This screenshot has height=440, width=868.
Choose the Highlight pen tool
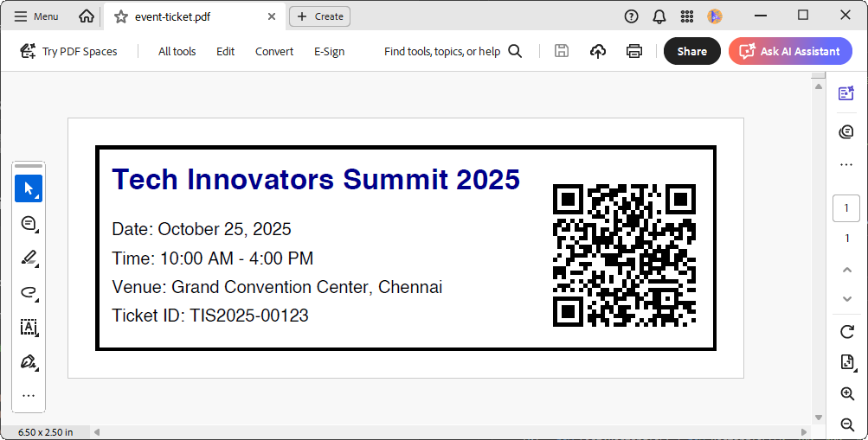29,258
